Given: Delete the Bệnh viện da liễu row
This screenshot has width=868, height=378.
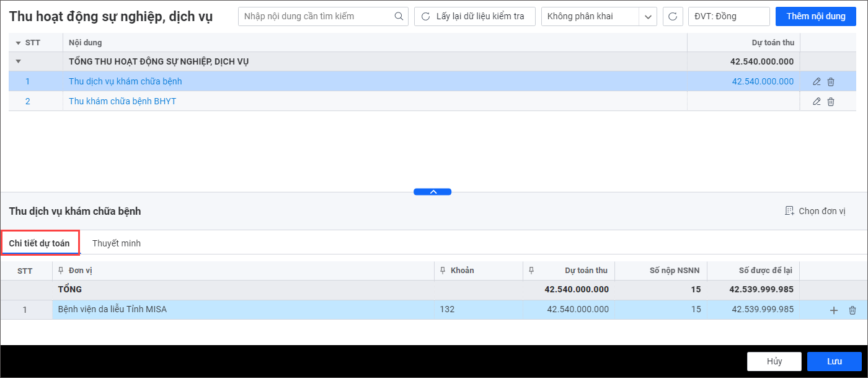Looking at the screenshot, I should pyautogui.click(x=852, y=310).
